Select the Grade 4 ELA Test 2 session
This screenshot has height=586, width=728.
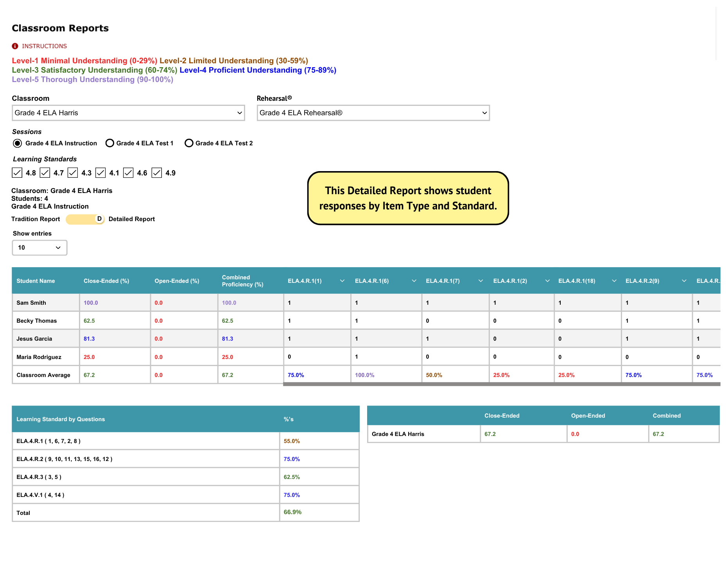189,143
